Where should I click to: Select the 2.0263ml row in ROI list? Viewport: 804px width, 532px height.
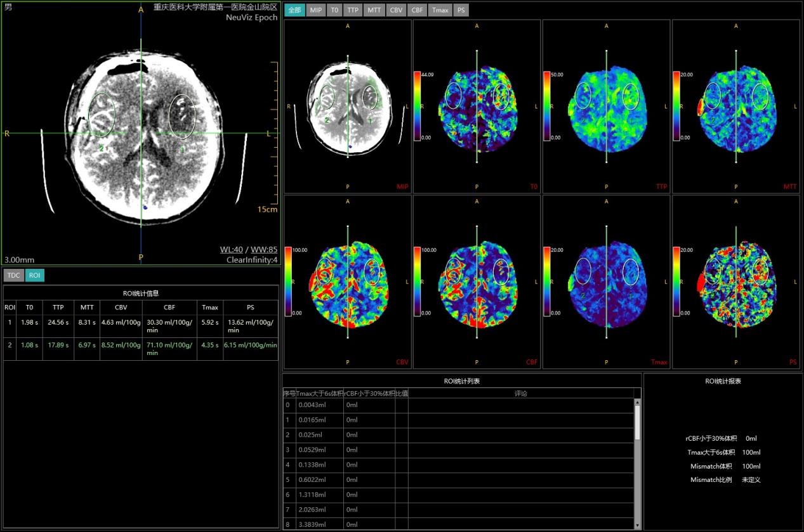pyautogui.click(x=458, y=509)
